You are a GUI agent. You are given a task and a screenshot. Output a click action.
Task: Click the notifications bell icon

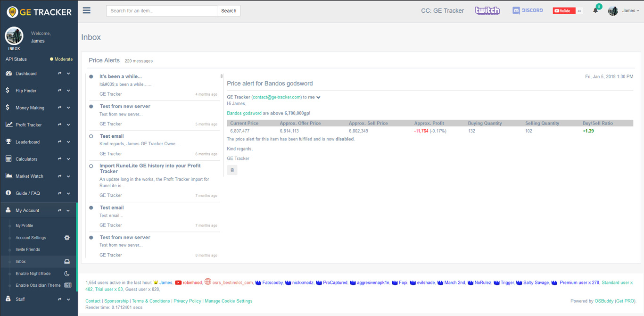pyautogui.click(x=595, y=10)
